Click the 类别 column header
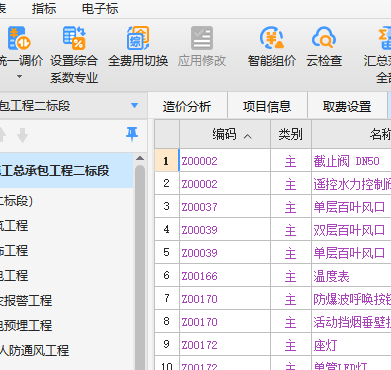The image size is (391, 370). (x=291, y=134)
